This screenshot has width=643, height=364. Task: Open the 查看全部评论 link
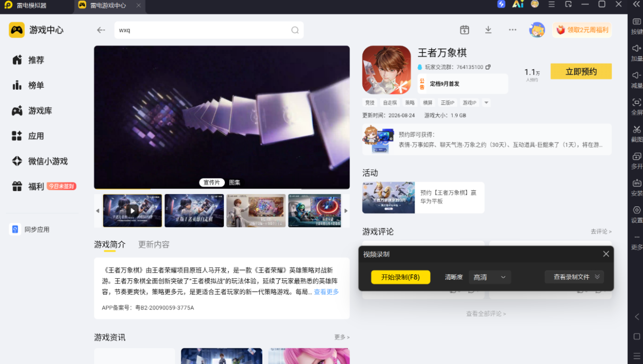[x=486, y=314]
